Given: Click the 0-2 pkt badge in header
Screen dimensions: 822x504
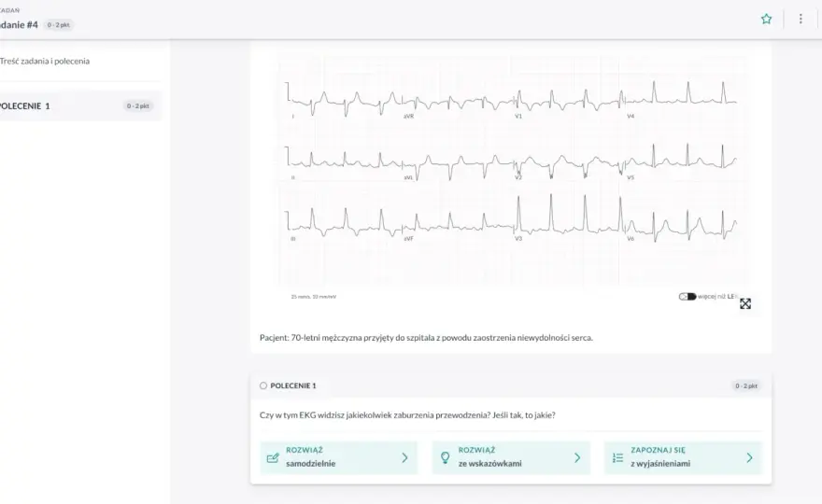Looking at the screenshot, I should click(x=58, y=24).
